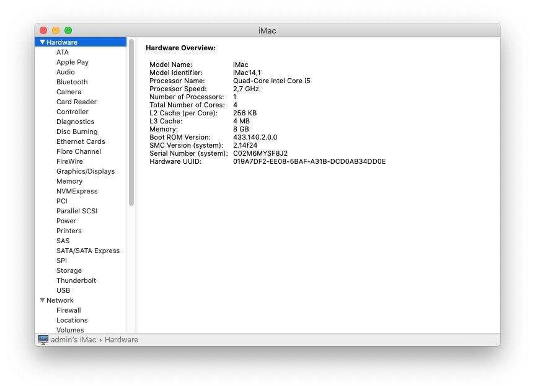Click the Hardware Overview heading

pyautogui.click(x=180, y=48)
